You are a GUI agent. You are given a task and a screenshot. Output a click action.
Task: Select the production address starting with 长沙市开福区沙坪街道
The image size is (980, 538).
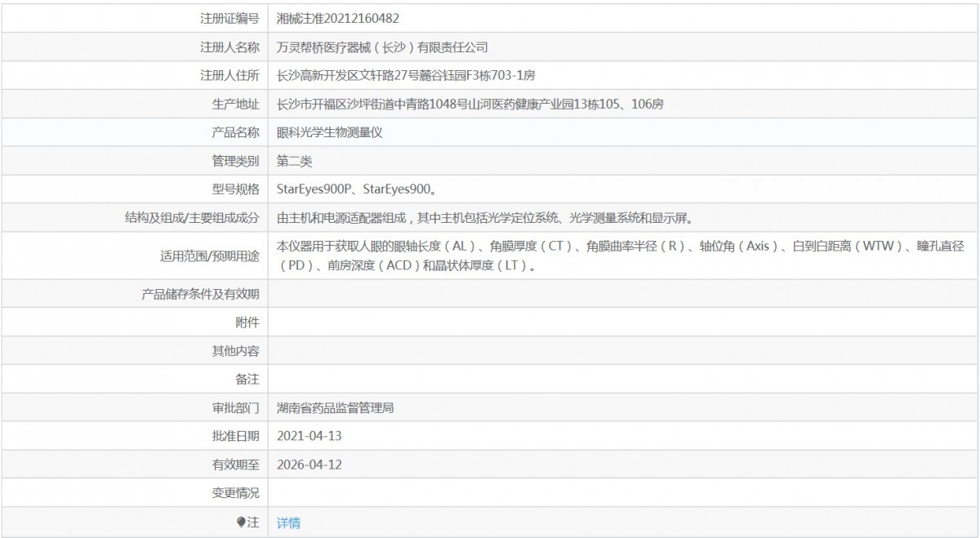[470, 104]
